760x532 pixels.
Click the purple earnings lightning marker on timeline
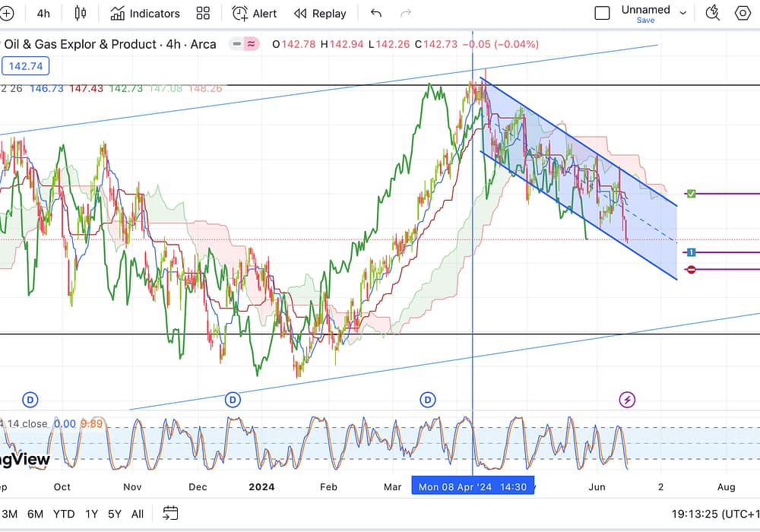pos(628,399)
